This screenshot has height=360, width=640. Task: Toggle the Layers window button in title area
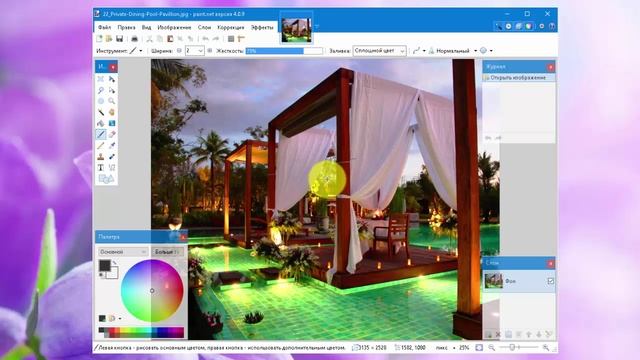518,26
